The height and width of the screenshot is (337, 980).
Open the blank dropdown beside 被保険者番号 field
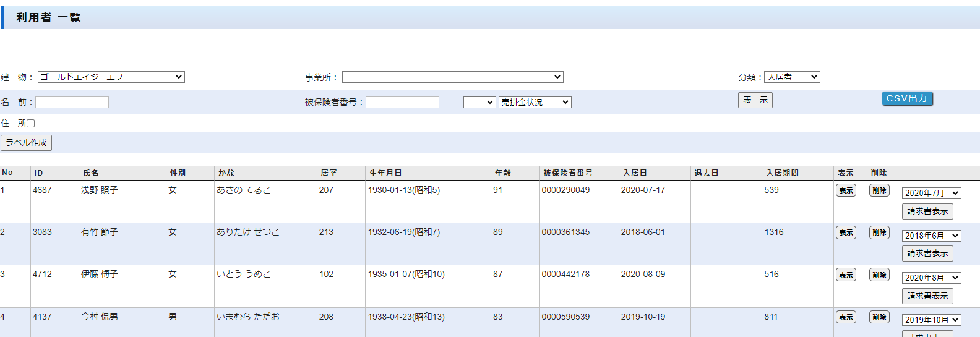click(479, 103)
